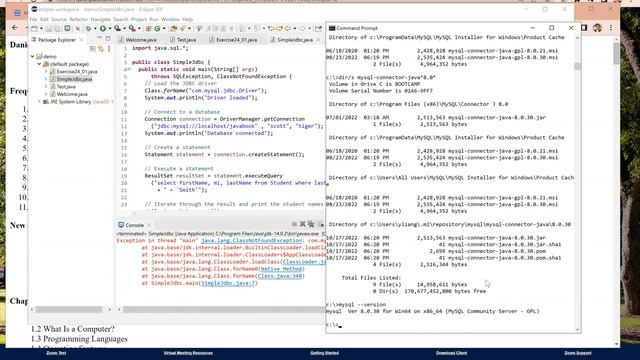Image resolution: width=640 pixels, height=360 pixels.
Task: Open the Zoom Support link at page bottom
Action: point(578,353)
